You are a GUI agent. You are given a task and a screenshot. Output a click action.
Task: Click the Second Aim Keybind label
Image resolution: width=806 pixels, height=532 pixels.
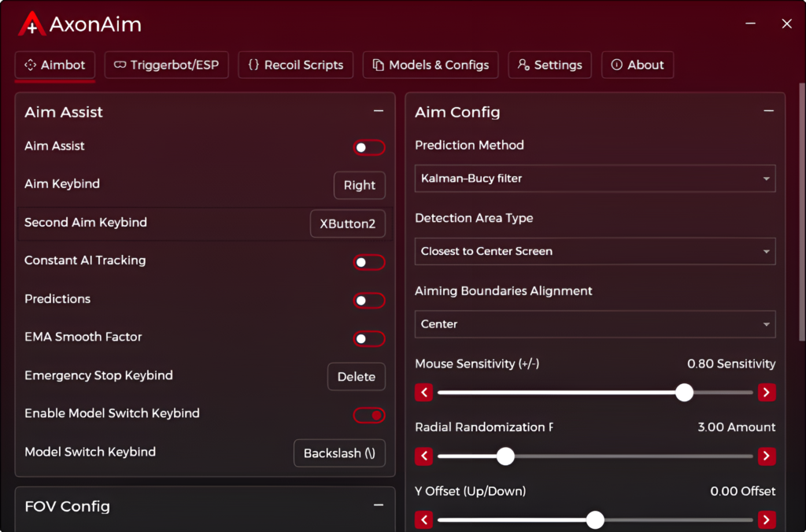(86, 223)
